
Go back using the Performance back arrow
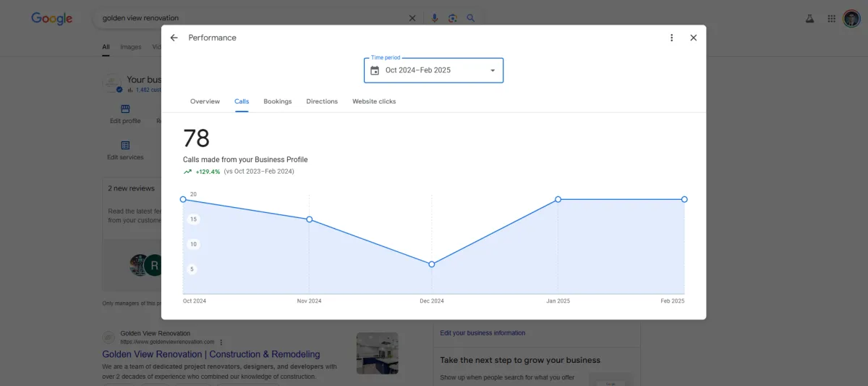click(174, 38)
